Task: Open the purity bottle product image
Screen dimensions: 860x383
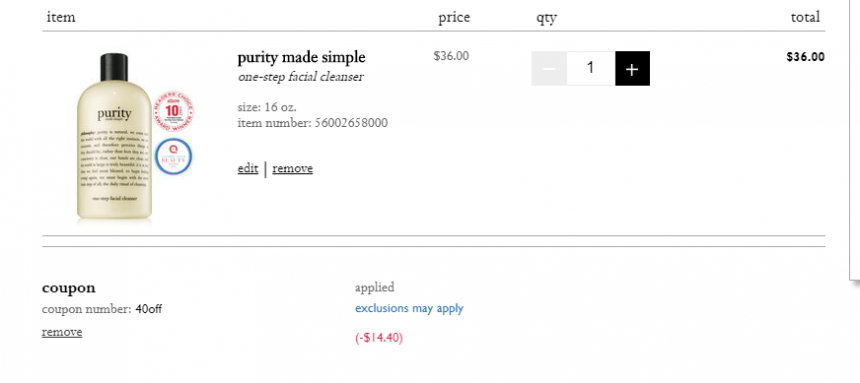Action: pyautogui.click(x=115, y=138)
